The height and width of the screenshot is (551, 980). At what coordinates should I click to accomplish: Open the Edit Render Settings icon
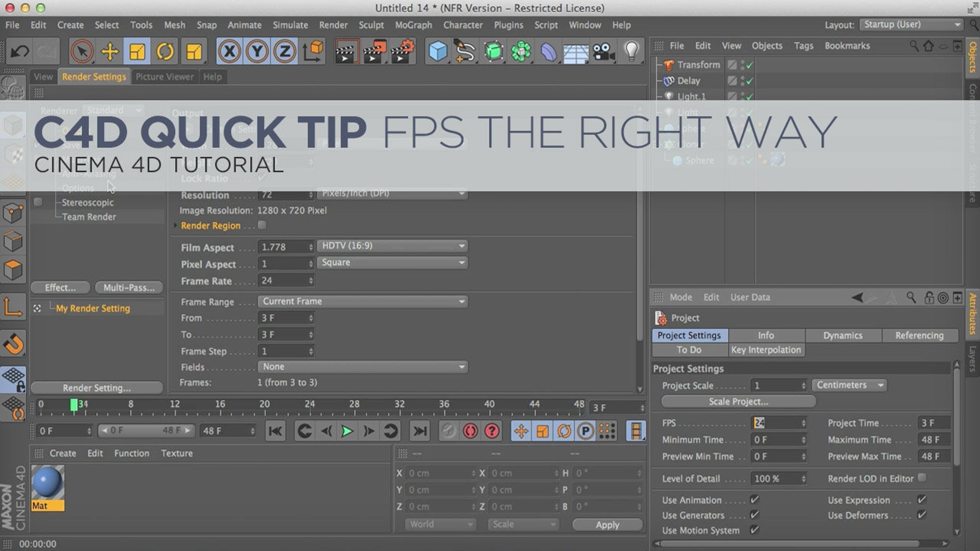tap(402, 51)
